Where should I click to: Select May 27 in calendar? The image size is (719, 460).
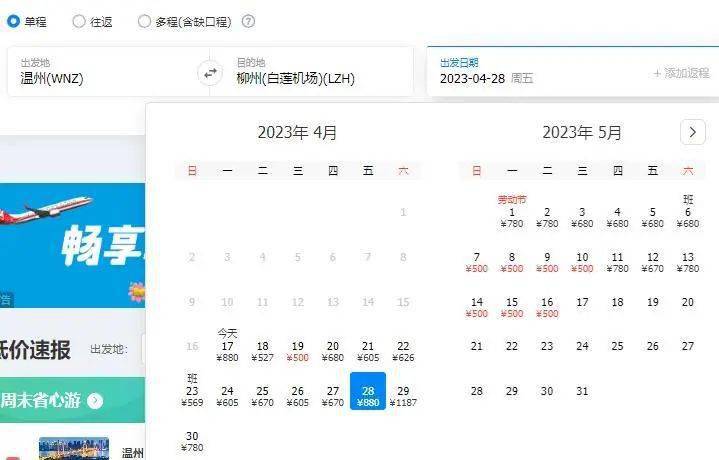coord(688,346)
